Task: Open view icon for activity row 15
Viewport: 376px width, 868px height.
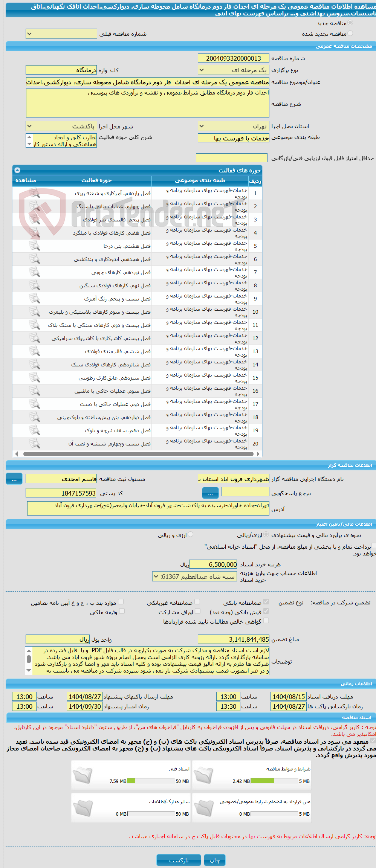Action: tap(34, 378)
